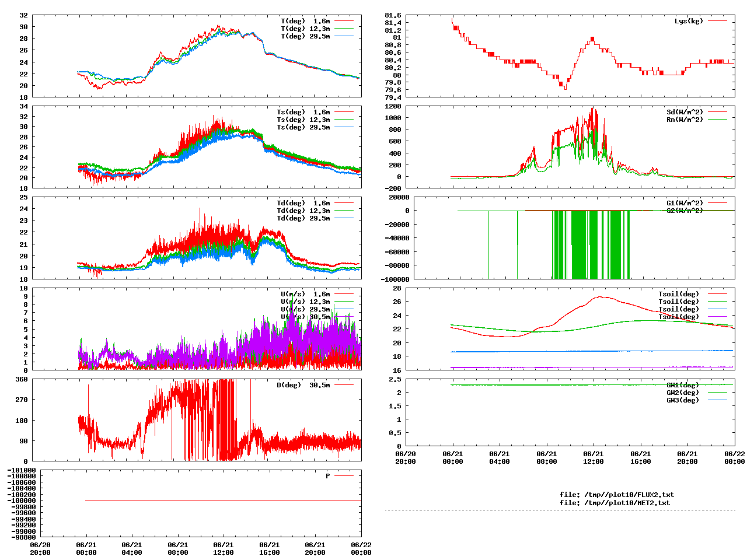Select the 'Ts(deg) 12.3m' legend entry
This screenshot has height=560, width=747.
(303, 120)
